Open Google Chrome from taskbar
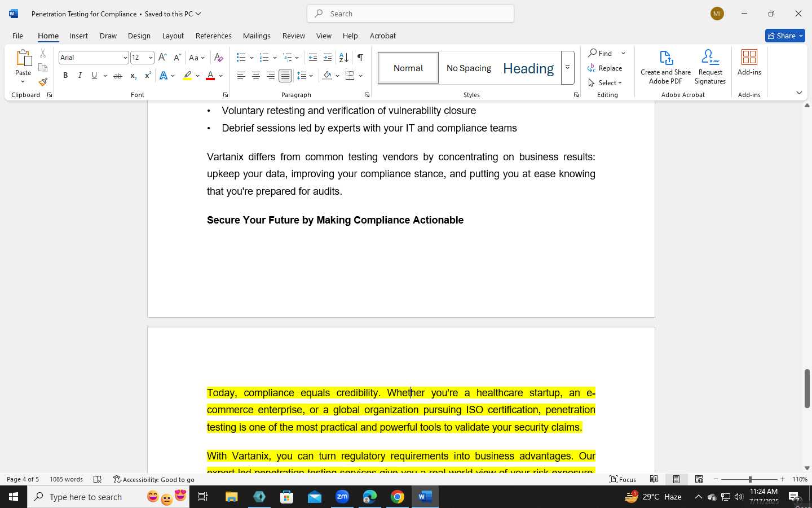The height and width of the screenshot is (508, 812). click(x=398, y=497)
